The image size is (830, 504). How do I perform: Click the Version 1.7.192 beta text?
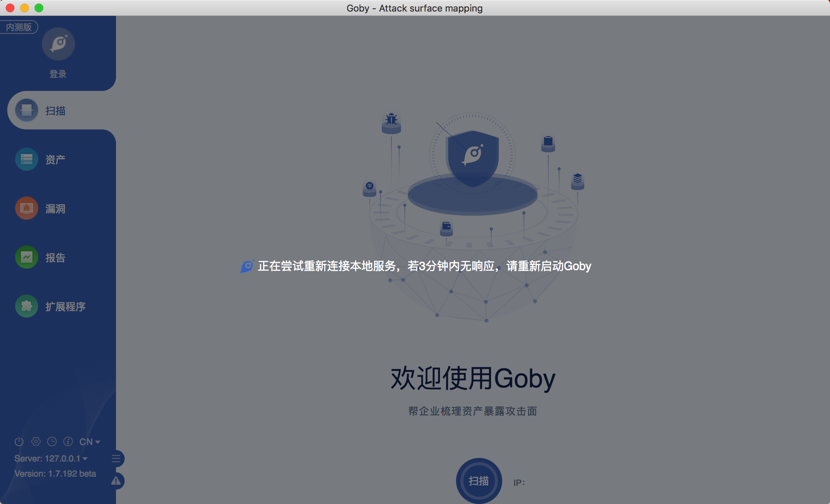coord(55,473)
